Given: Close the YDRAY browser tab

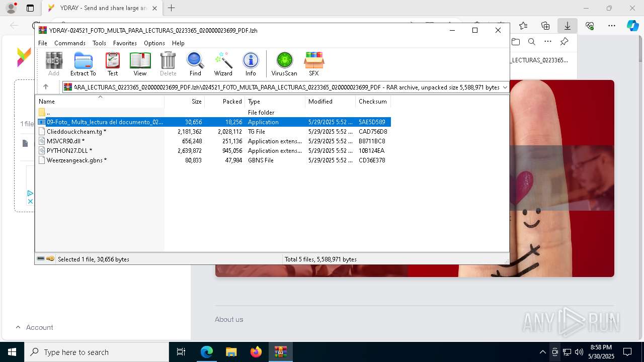Looking at the screenshot, I should coord(154,8).
